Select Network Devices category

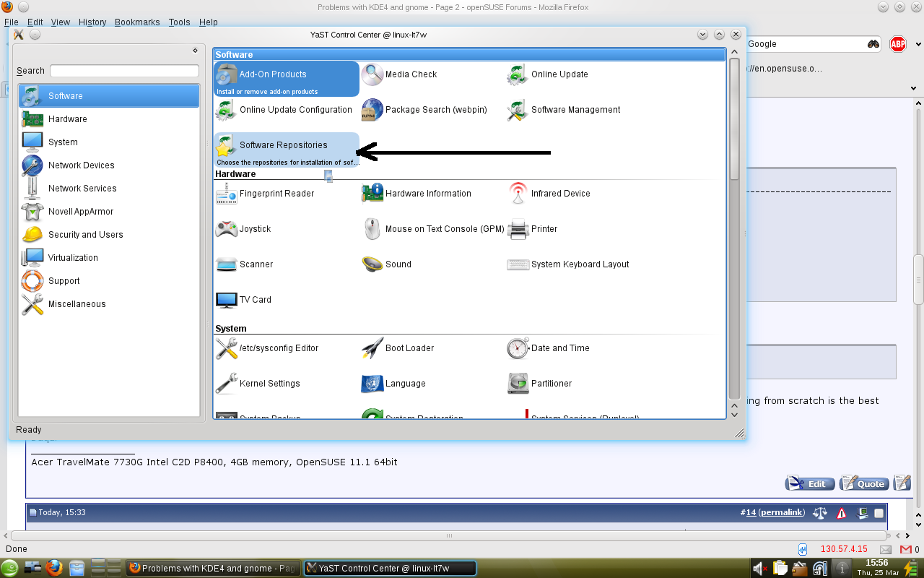tap(109, 165)
